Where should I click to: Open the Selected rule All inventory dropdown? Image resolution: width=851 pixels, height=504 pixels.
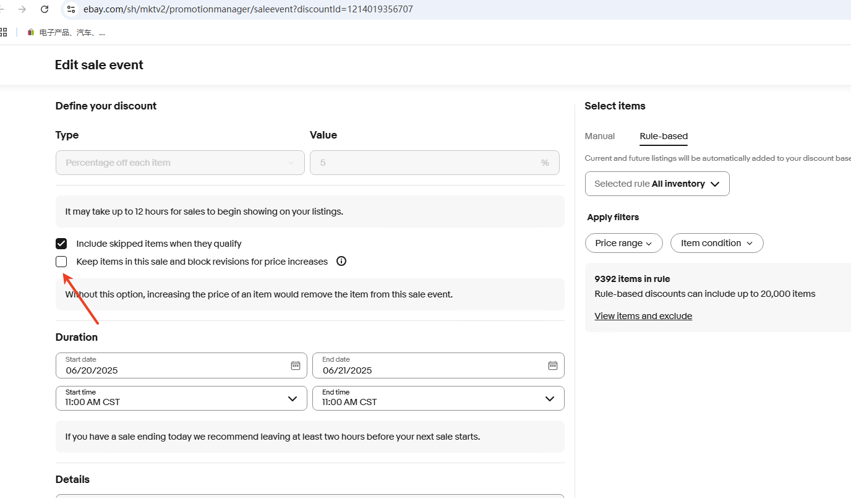tap(657, 184)
